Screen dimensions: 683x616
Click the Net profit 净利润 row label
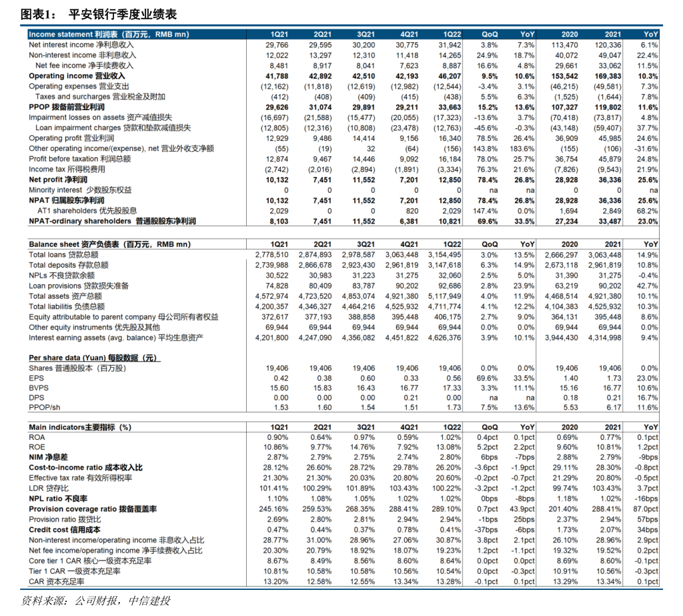(x=58, y=180)
